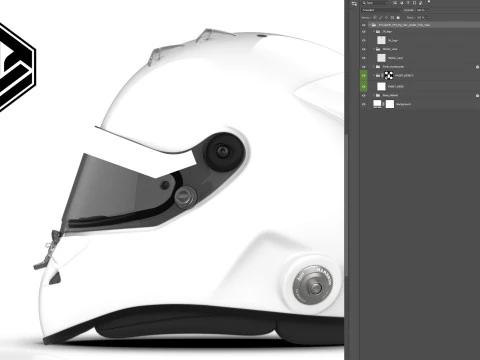Filter layers by shape layers icon

click(414, 3)
